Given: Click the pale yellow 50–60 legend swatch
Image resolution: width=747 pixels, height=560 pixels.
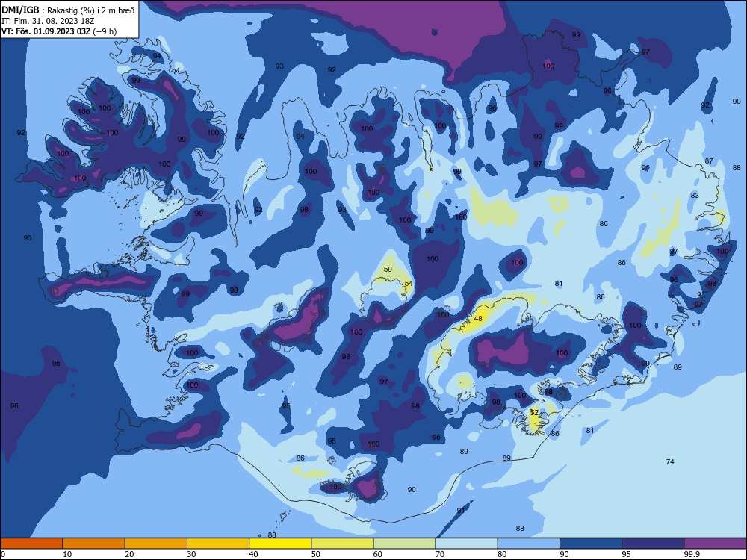Looking at the screenshot, I should point(342,544).
